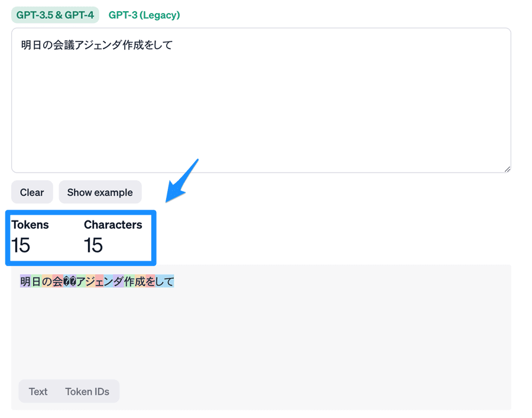Image resolution: width=532 pixels, height=418 pixels.
Task: Switch to the GPT-3.5 & GPT-4 tab
Action: pyautogui.click(x=55, y=15)
